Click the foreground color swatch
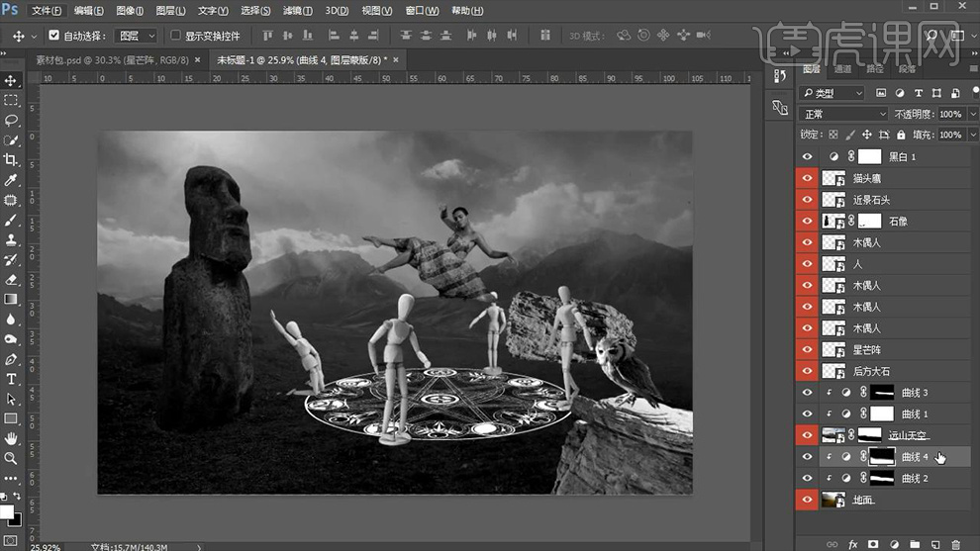Viewport: 980px width, 551px height. [x=6, y=512]
